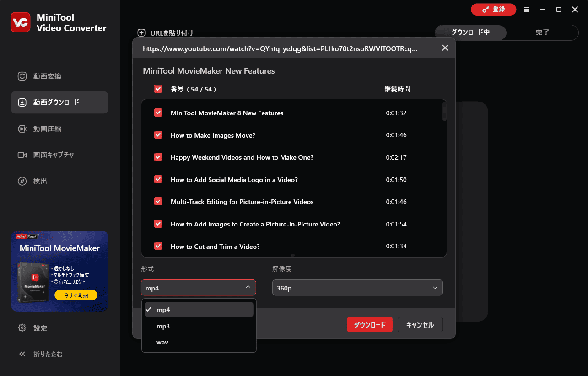Viewport: 588px width, 376px height.
Task: Click the plus icon beside URLを貼り付け
Action: click(141, 33)
